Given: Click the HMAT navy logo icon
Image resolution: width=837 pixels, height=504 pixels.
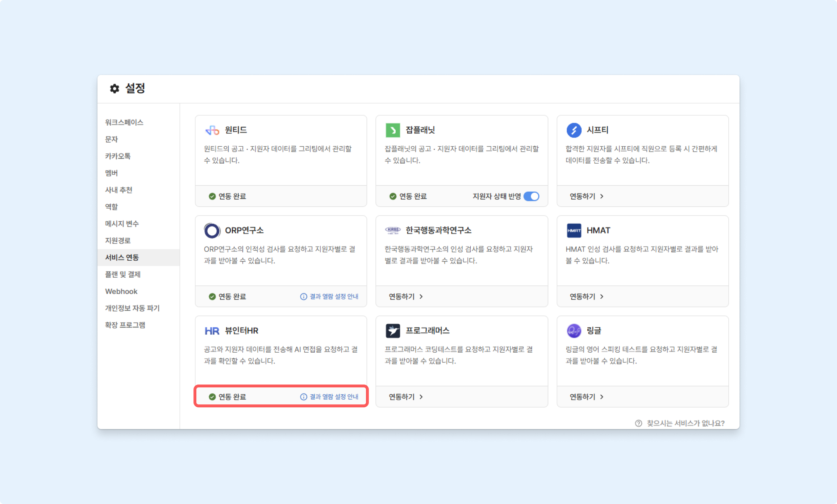Looking at the screenshot, I should 574,231.
